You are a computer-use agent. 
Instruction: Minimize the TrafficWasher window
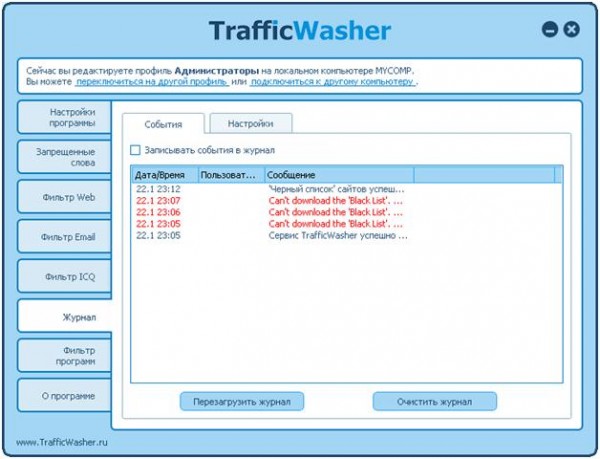coord(550,29)
